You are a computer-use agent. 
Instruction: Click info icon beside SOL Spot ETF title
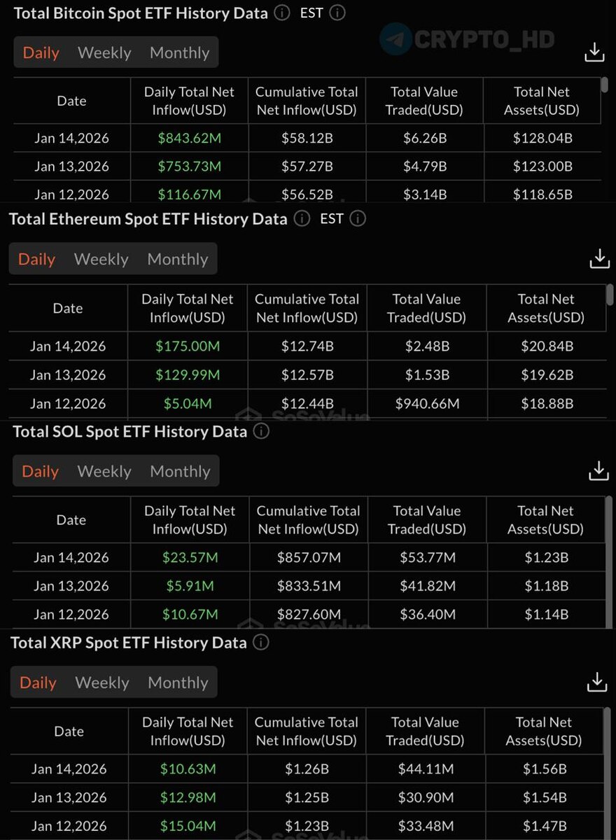pyautogui.click(x=261, y=431)
